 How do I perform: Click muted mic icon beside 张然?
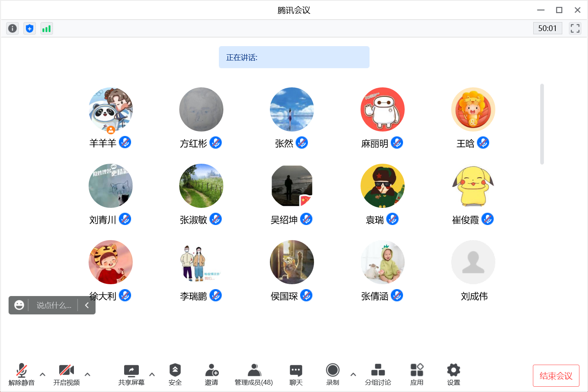pyautogui.click(x=302, y=143)
